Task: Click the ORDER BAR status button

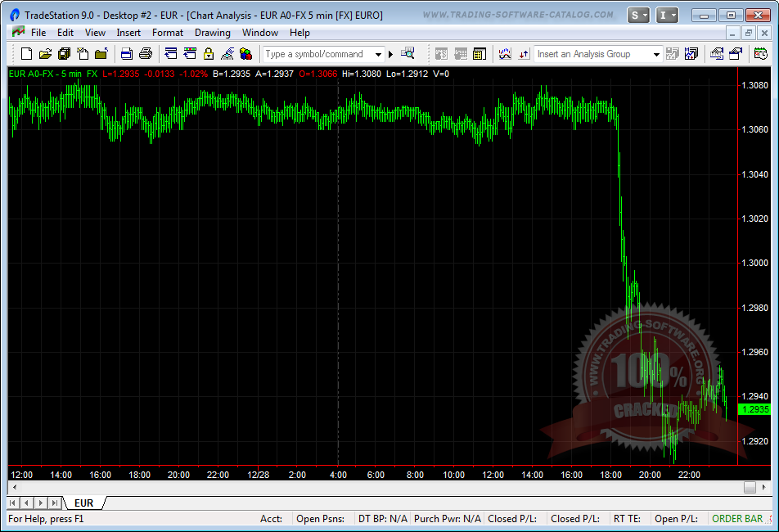Action: coord(737,518)
